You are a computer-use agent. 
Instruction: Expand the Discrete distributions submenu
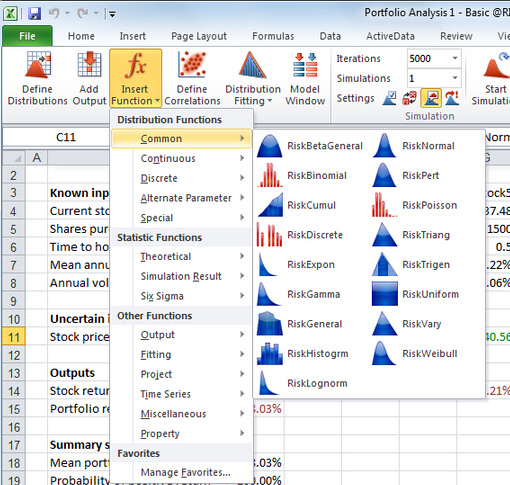pyautogui.click(x=181, y=178)
